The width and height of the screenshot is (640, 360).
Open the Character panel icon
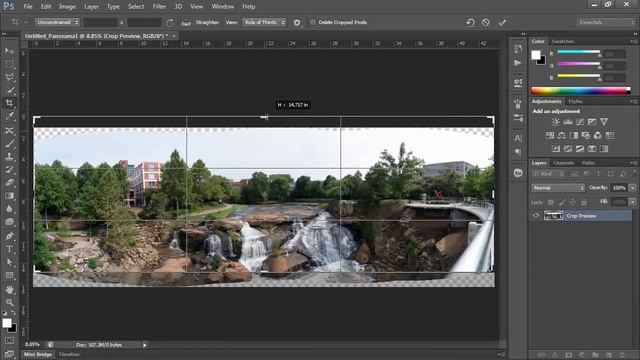pyautogui.click(x=518, y=138)
